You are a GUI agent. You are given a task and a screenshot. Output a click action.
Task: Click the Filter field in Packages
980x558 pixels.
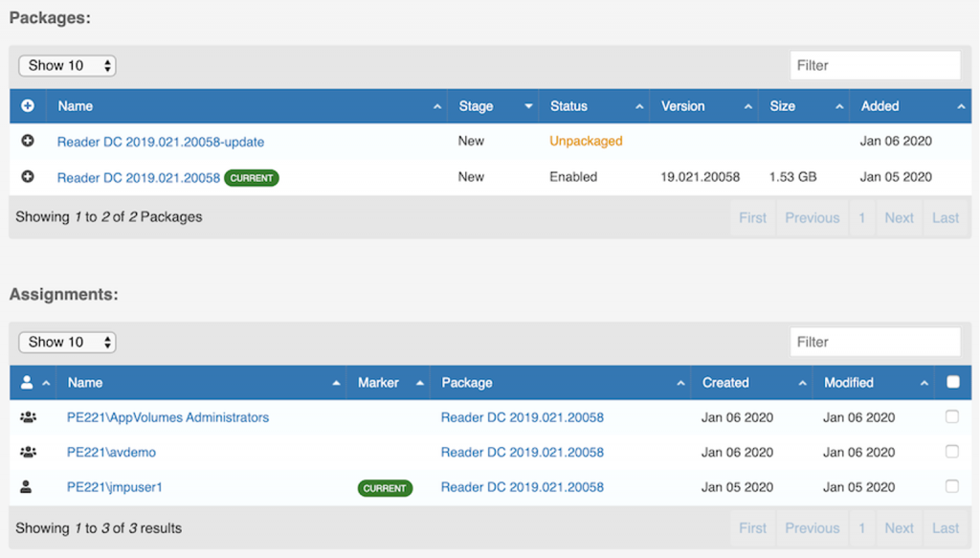(x=875, y=65)
